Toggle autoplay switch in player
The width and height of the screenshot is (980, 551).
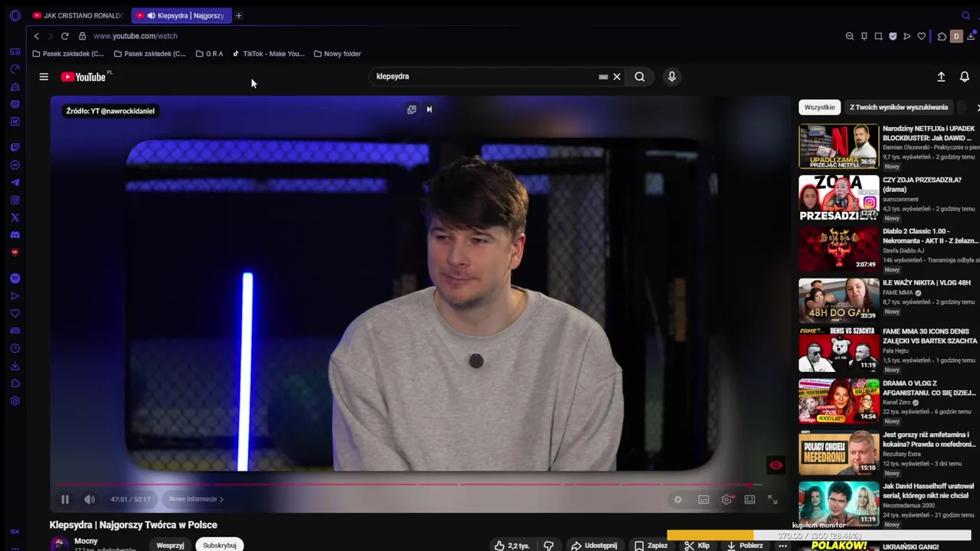[678, 500]
